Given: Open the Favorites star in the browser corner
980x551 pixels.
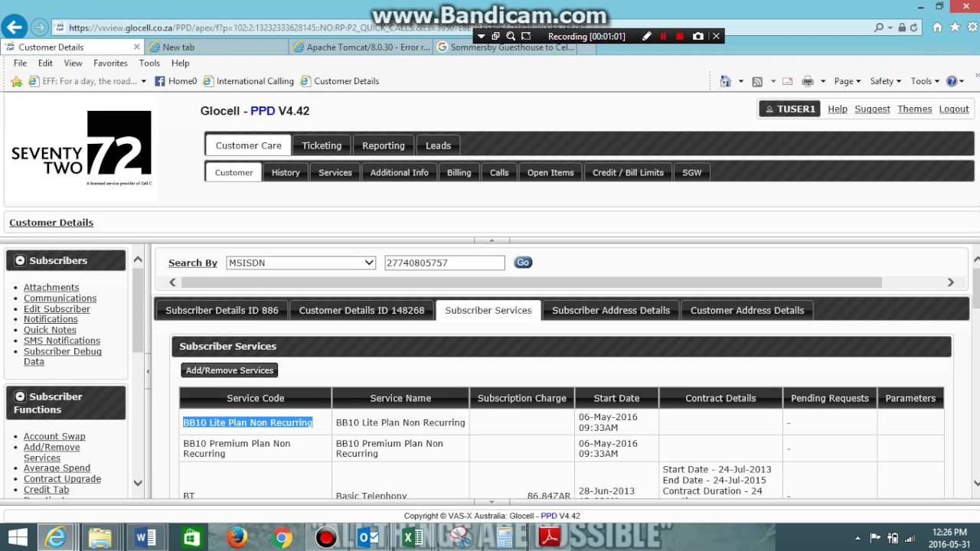Looking at the screenshot, I should 954,28.
